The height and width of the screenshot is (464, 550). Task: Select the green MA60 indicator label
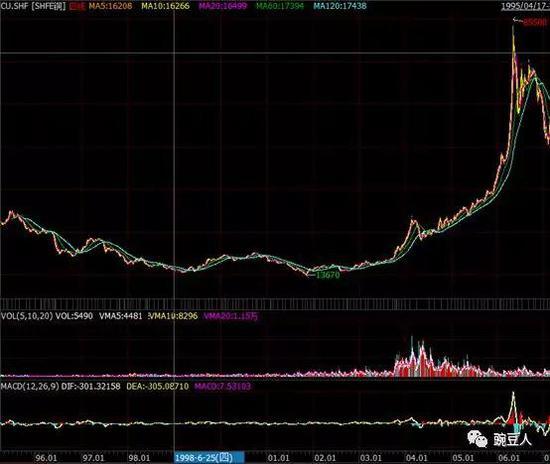(x=280, y=6)
